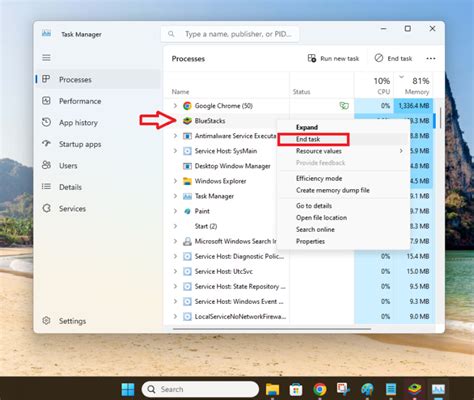This screenshot has width=474, height=400.
Task: Expand the Task Manager process chevron
Action: pyautogui.click(x=175, y=196)
